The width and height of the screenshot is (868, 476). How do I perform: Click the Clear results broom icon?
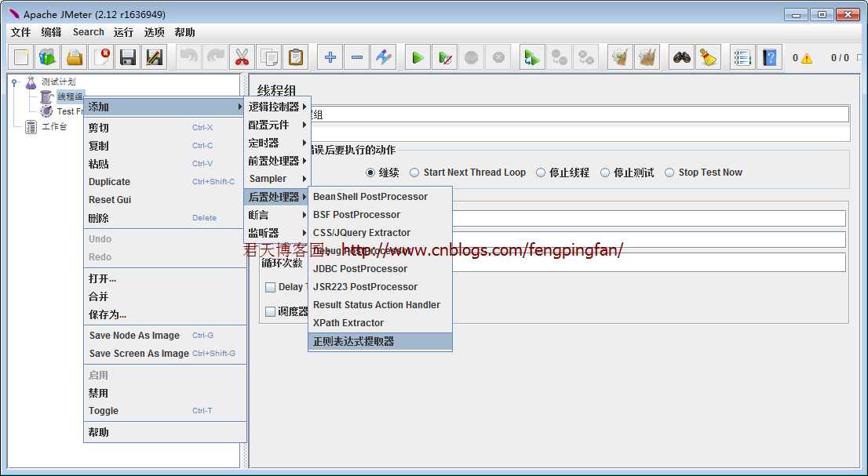coord(620,57)
